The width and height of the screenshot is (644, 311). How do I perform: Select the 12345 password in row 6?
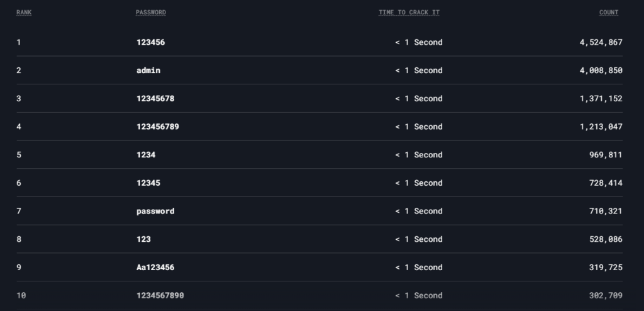pyautogui.click(x=148, y=183)
